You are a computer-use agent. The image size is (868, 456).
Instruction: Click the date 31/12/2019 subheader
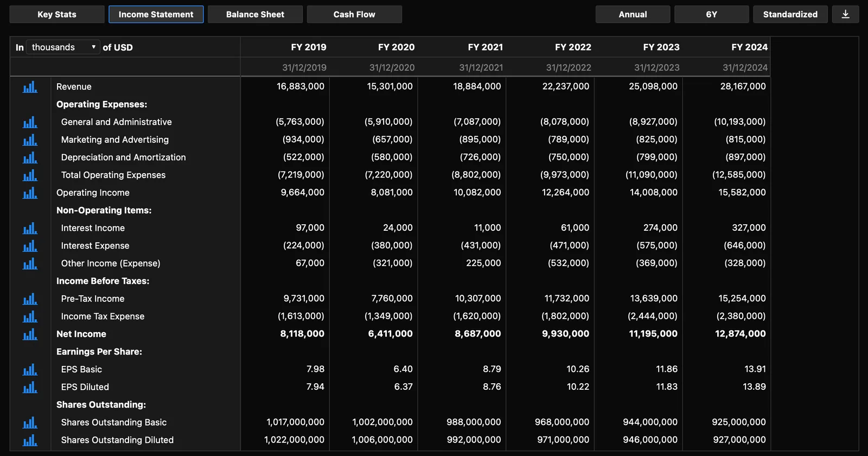pos(304,67)
